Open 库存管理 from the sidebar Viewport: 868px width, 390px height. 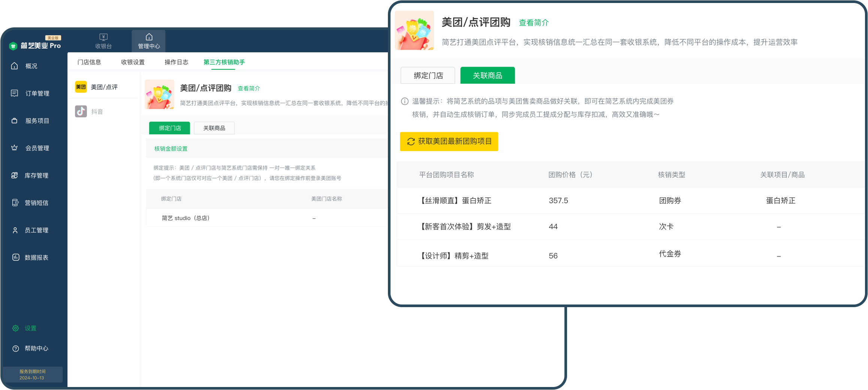37,175
